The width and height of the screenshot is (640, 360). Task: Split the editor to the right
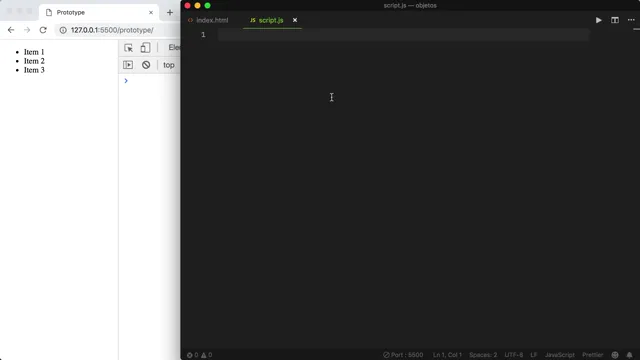(615, 20)
